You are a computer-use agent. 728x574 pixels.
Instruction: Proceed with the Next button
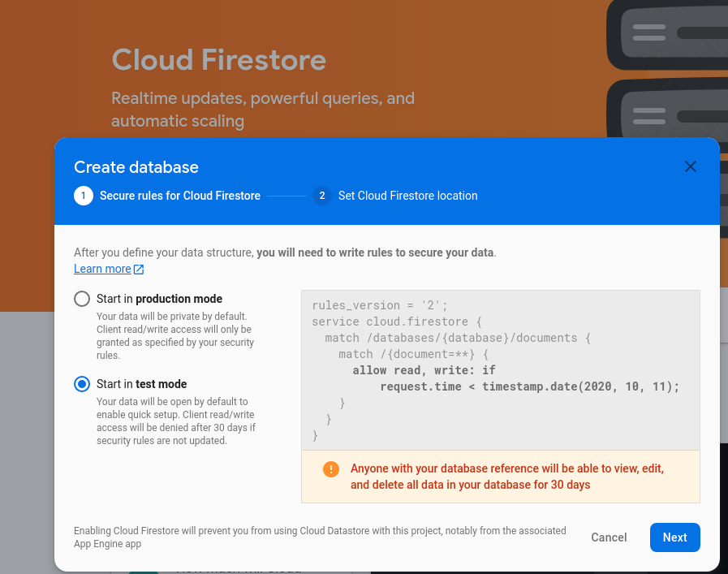pos(674,537)
